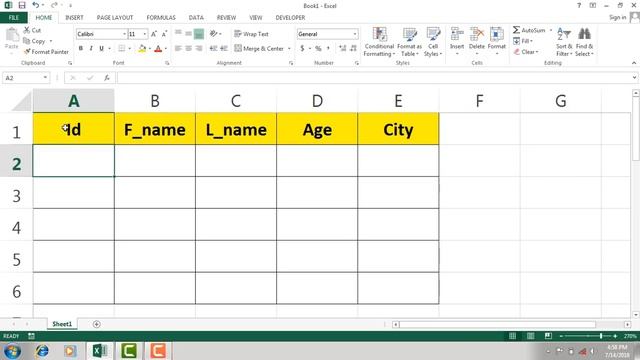The image size is (640, 360).
Task: Pick the yellow fill color bucket
Action: click(142, 49)
